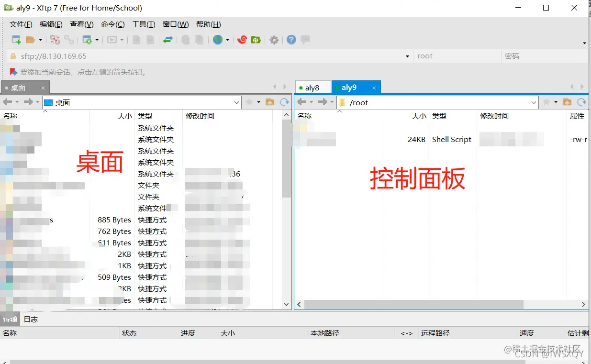Open the /root path dropdown on the remote pane
The height and width of the screenshot is (364, 591).
[x=534, y=102]
